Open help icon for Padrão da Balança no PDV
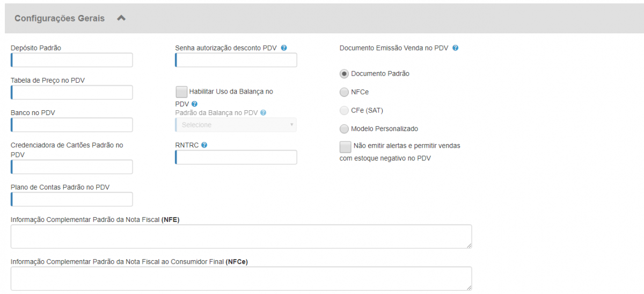 tap(263, 113)
